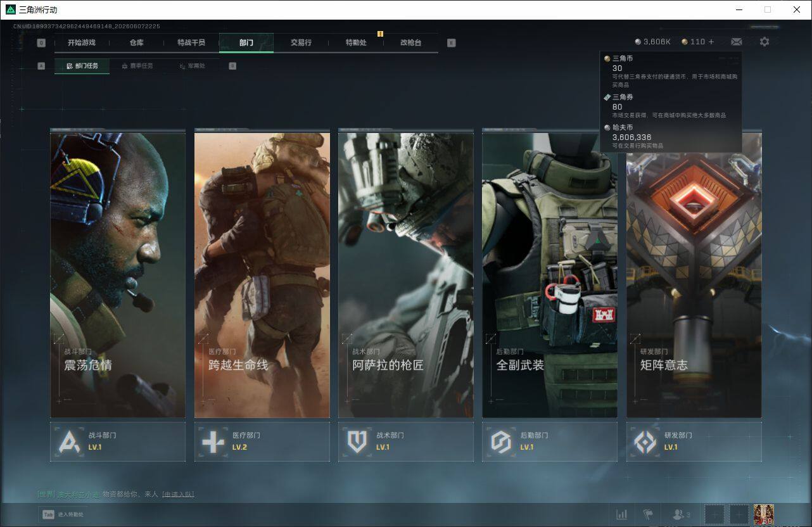This screenshot has width=812, height=527.
Task: Open the 阿萨拉的枪匠 tactical department card
Action: coord(406,274)
